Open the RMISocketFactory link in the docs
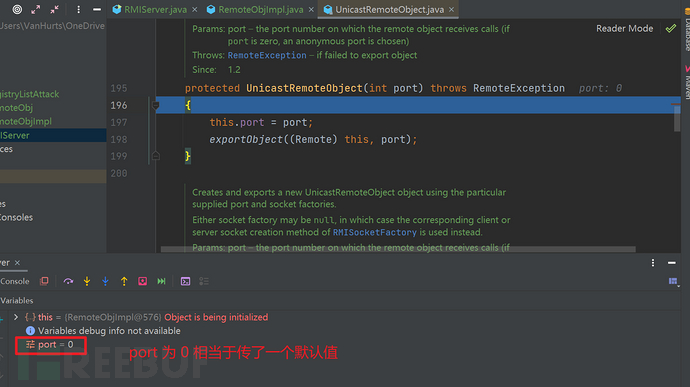 click(x=374, y=232)
